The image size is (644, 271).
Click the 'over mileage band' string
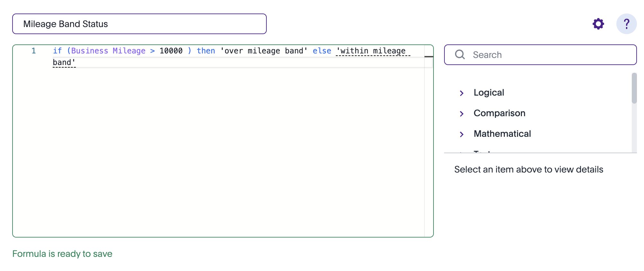click(264, 51)
